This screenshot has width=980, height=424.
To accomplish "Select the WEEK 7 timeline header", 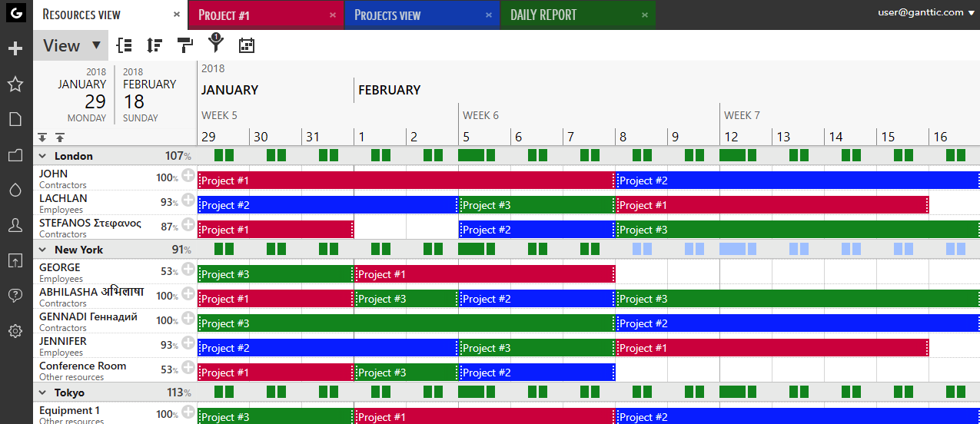I will (x=742, y=115).
